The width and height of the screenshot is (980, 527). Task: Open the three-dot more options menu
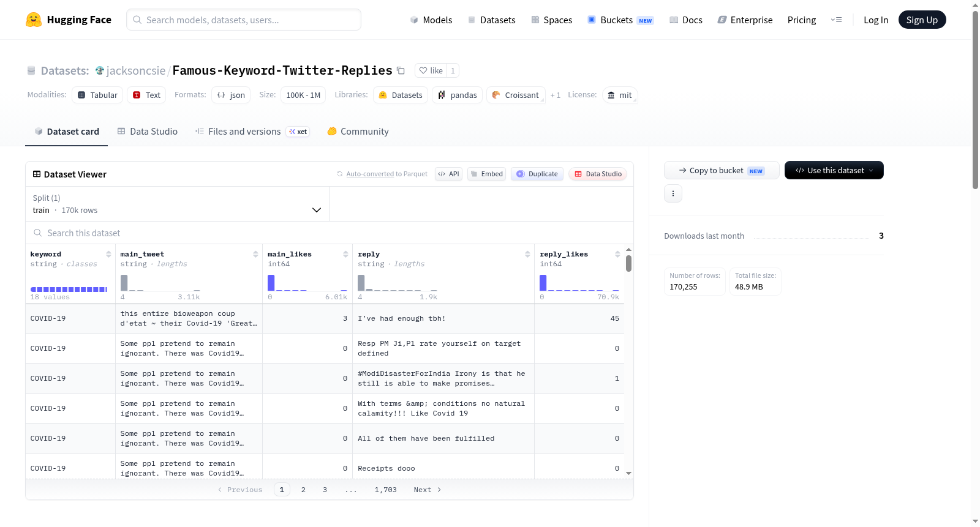click(673, 193)
